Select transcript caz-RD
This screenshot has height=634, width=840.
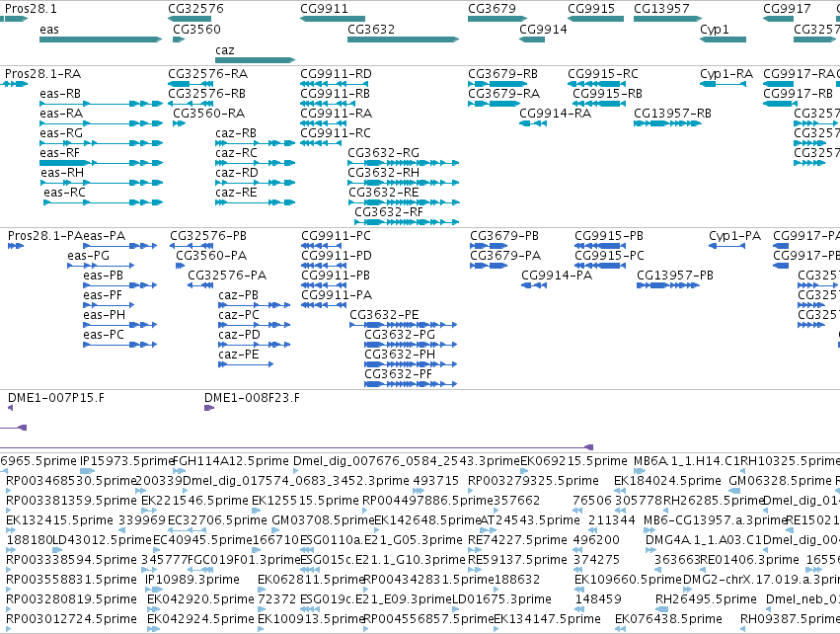point(255,183)
